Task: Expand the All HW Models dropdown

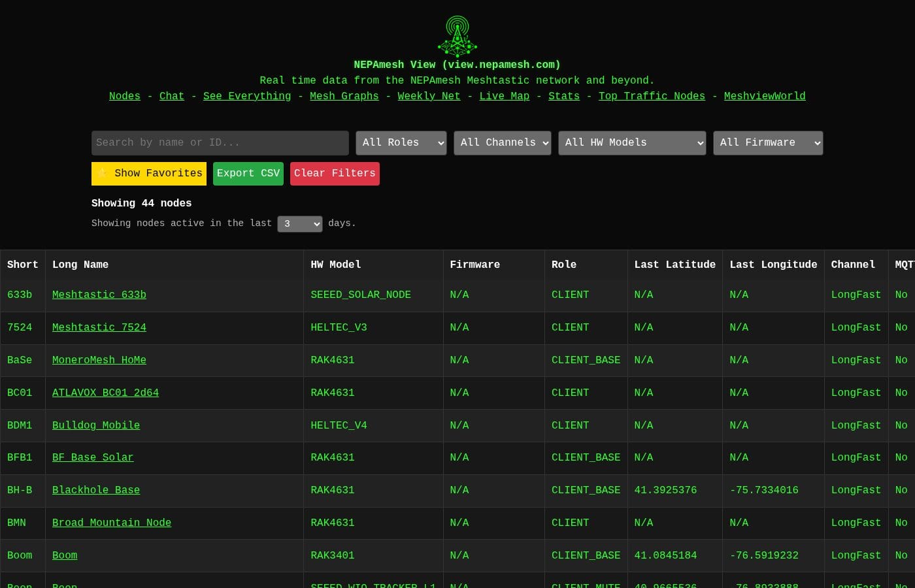Action: point(632,143)
